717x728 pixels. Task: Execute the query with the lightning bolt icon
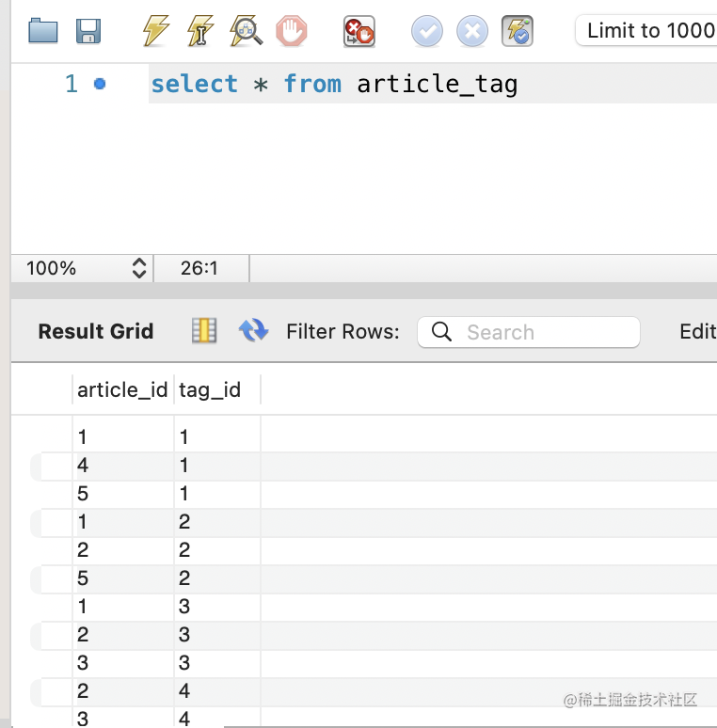155,31
